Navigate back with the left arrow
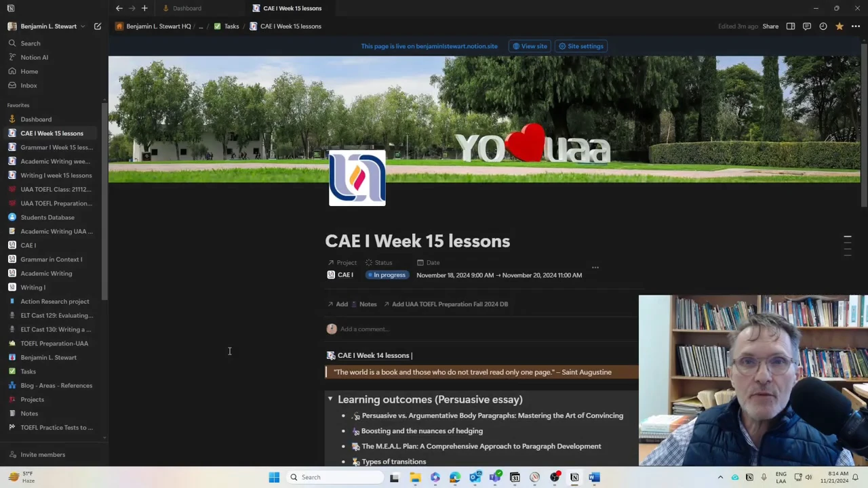 click(x=119, y=8)
